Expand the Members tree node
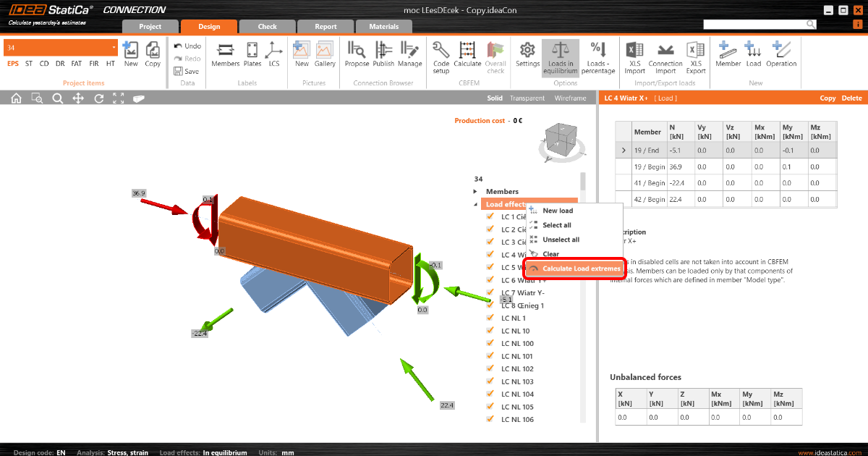 point(475,192)
